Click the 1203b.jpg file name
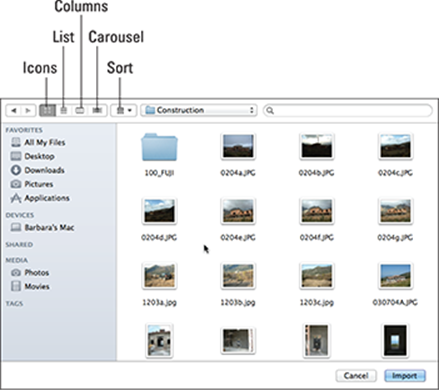The width and height of the screenshot is (439, 390). click(x=238, y=302)
